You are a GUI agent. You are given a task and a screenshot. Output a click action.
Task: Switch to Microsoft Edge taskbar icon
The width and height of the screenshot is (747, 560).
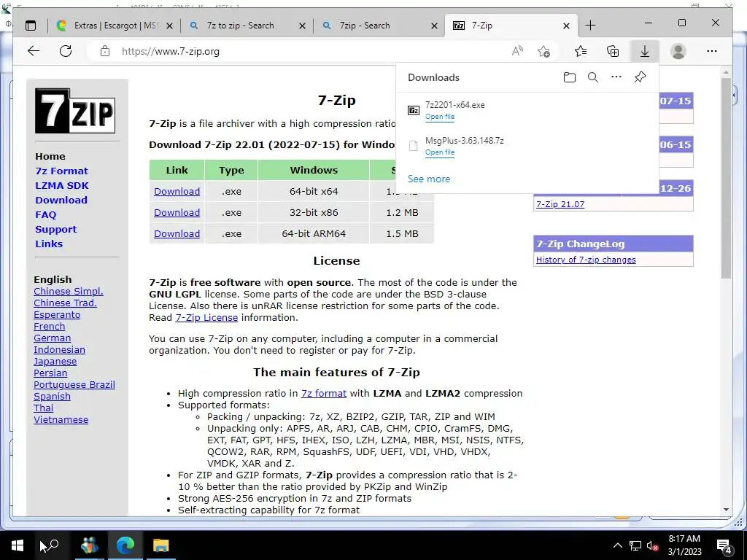click(125, 545)
